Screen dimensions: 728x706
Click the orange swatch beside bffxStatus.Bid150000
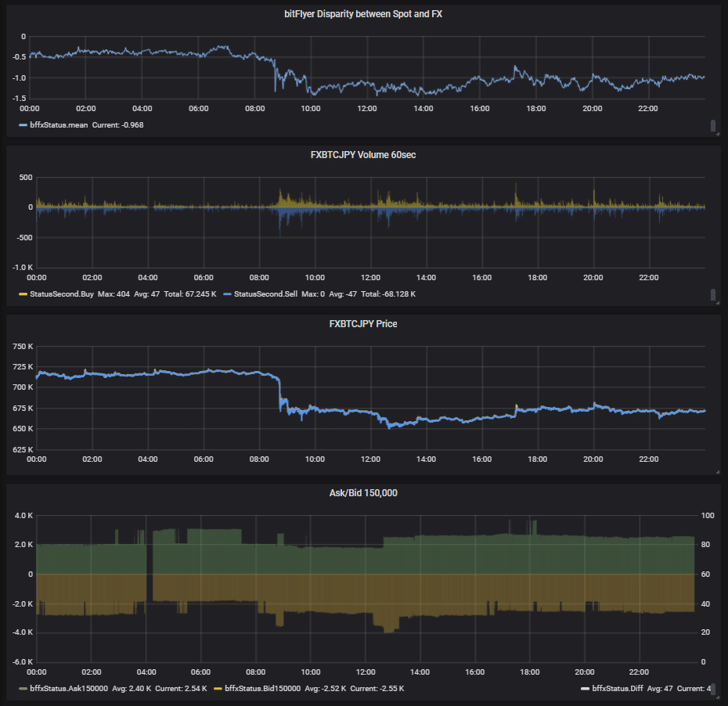point(218,689)
